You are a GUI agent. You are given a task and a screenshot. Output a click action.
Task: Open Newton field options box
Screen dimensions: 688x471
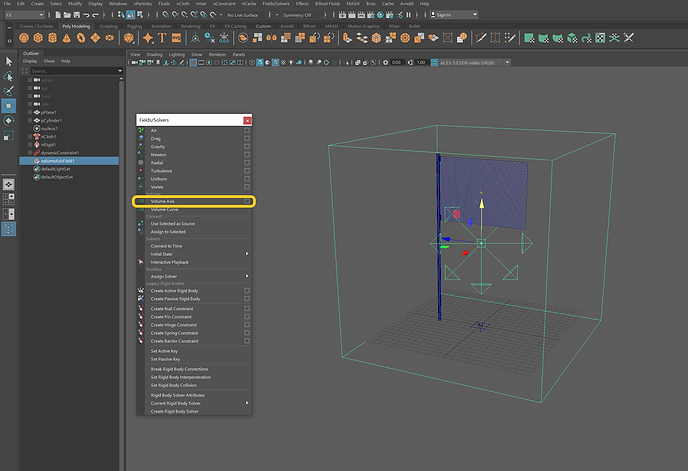pos(247,155)
